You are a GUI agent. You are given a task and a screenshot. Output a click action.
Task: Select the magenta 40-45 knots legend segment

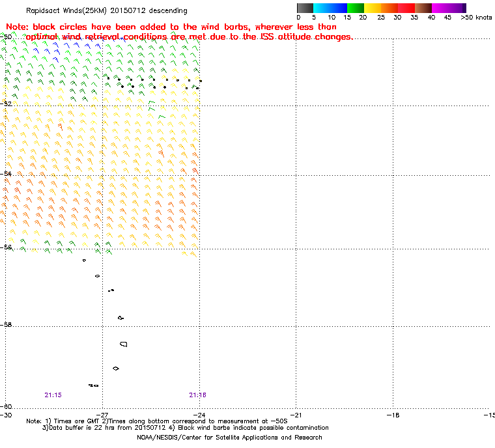point(440,8)
